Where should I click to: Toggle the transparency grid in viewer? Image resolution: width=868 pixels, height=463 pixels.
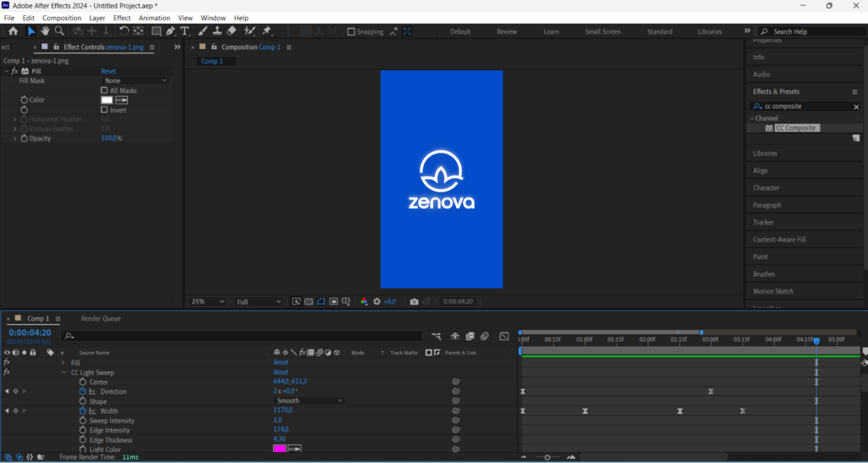click(309, 302)
